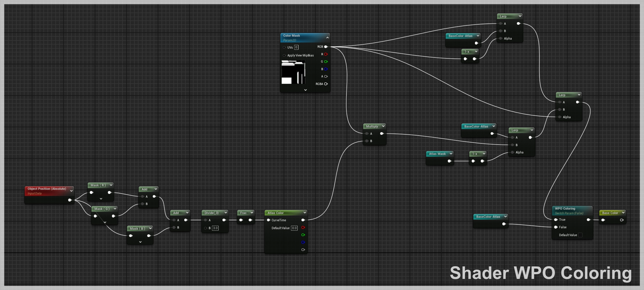644x290 pixels.
Task: Click the UVs value field on Color Mask
Action: point(296,47)
